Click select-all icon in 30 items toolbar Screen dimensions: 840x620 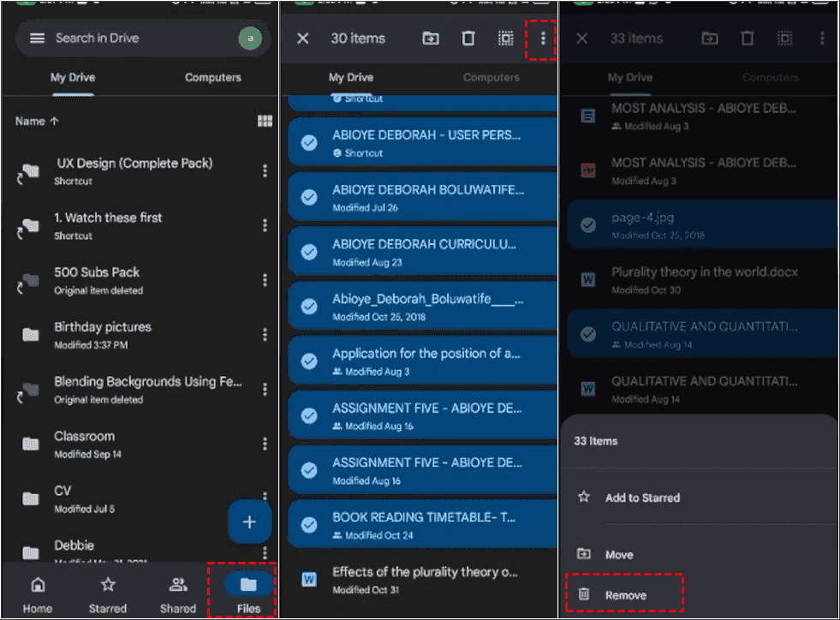(505, 39)
